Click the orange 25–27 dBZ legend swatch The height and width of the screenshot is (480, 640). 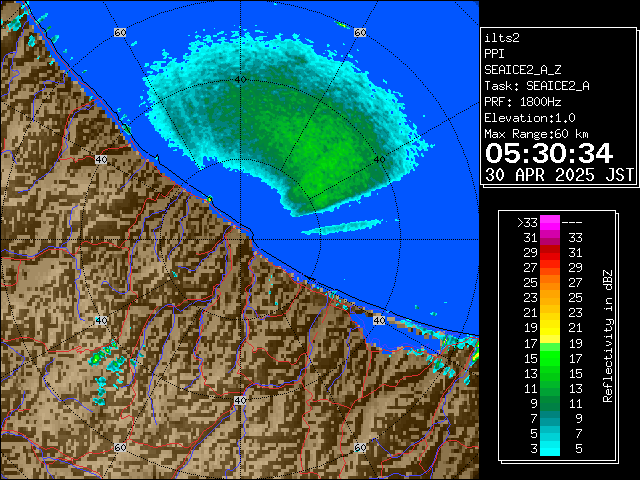coord(550,282)
